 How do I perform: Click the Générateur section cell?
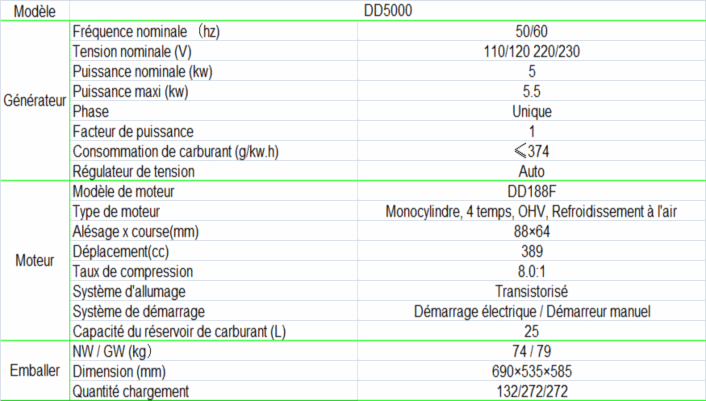[34, 102]
